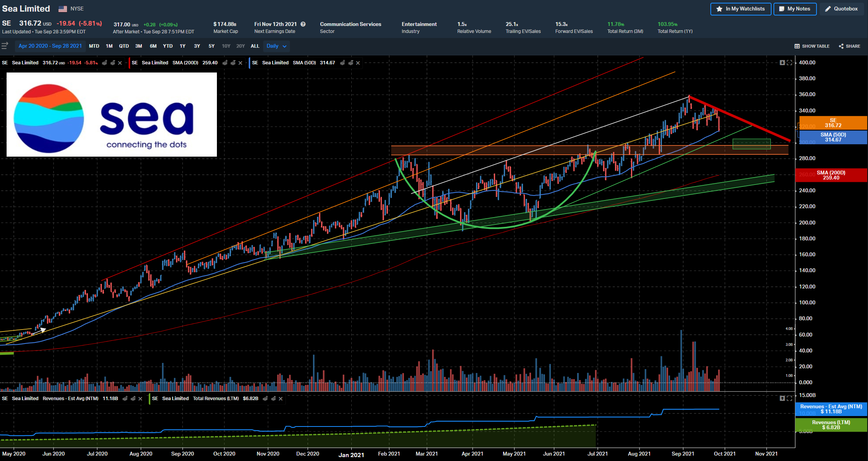
Task: Click the Sea logo image on chart
Action: pyautogui.click(x=112, y=115)
